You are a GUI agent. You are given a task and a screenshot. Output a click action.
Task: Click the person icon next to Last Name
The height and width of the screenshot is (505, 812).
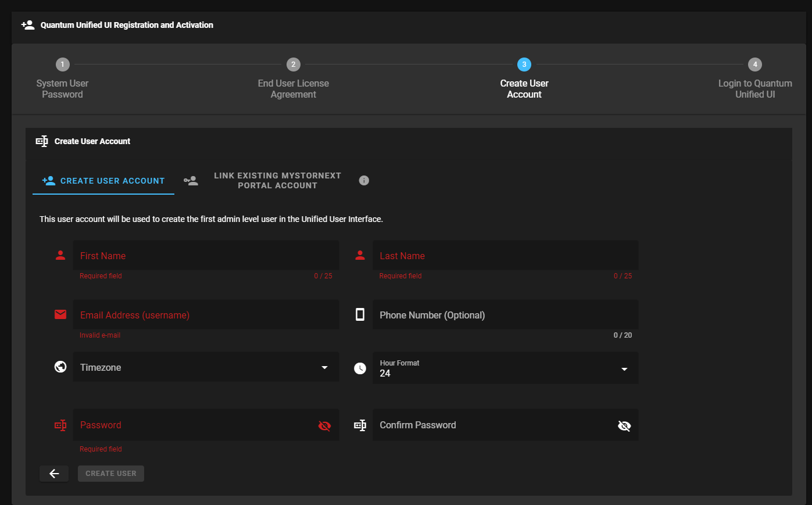pos(360,255)
